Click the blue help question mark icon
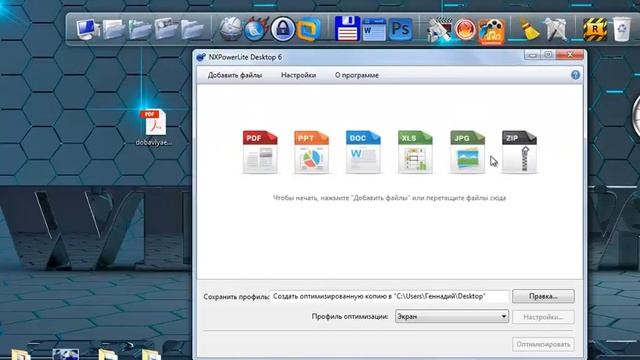640x360 pixels. pos(575,75)
